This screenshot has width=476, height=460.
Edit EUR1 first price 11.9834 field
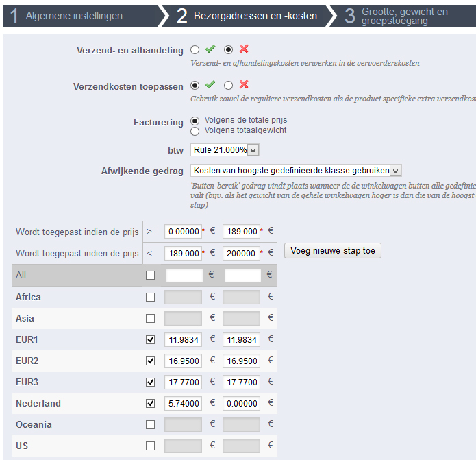183,339
